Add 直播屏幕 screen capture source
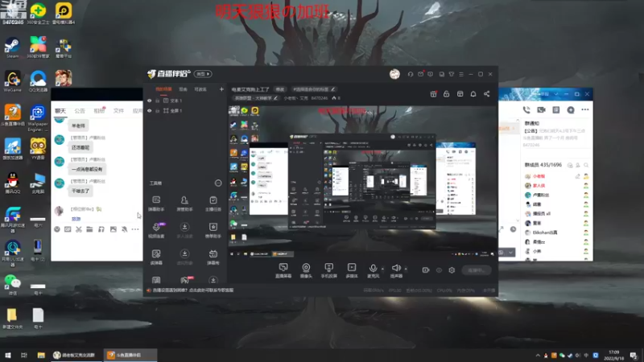Screen dimensions: 644x362 point(283,270)
